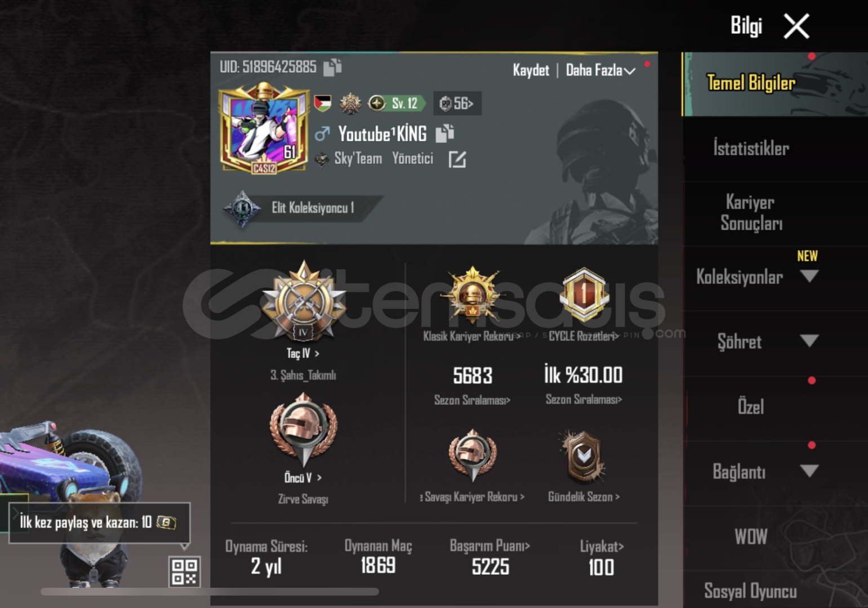Click the Kaydet button
The height and width of the screenshot is (608, 868).
[531, 70]
